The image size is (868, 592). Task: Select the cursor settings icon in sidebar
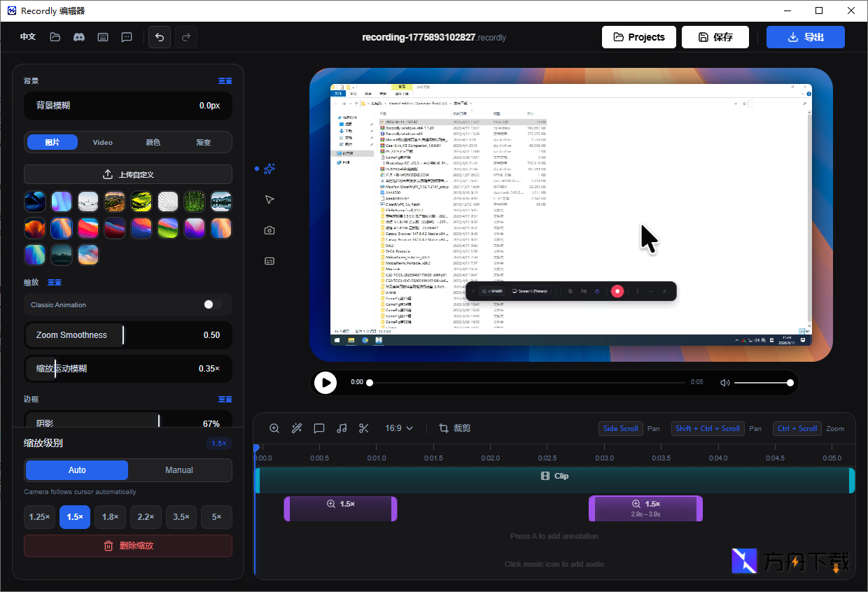[269, 200]
